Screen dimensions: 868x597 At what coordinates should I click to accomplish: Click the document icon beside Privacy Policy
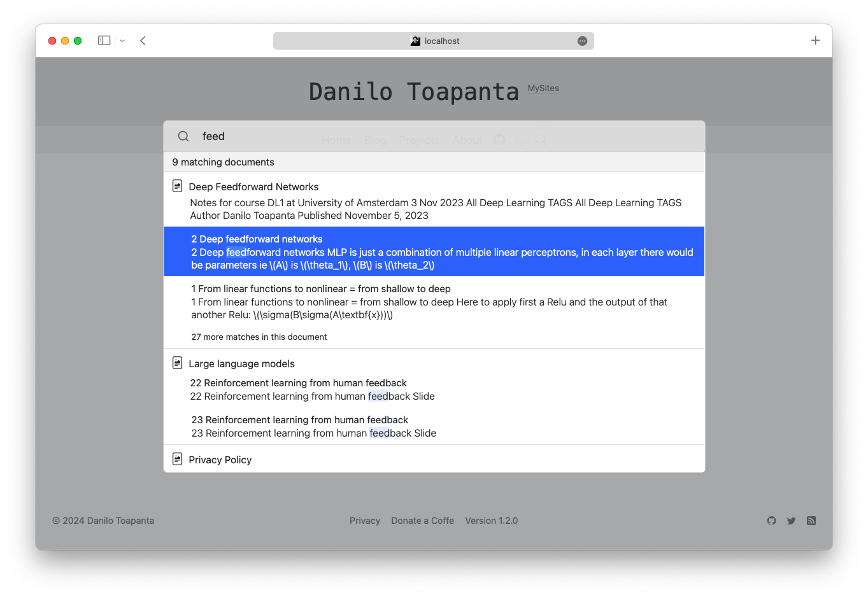click(178, 459)
